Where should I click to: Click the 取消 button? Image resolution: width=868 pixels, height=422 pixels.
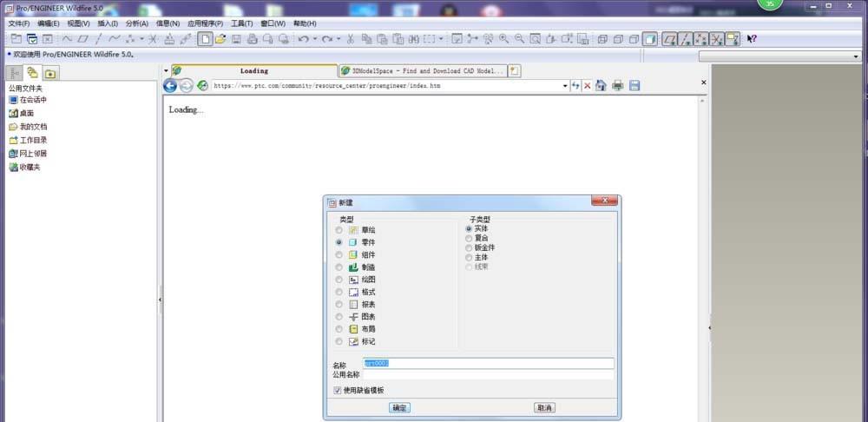544,407
